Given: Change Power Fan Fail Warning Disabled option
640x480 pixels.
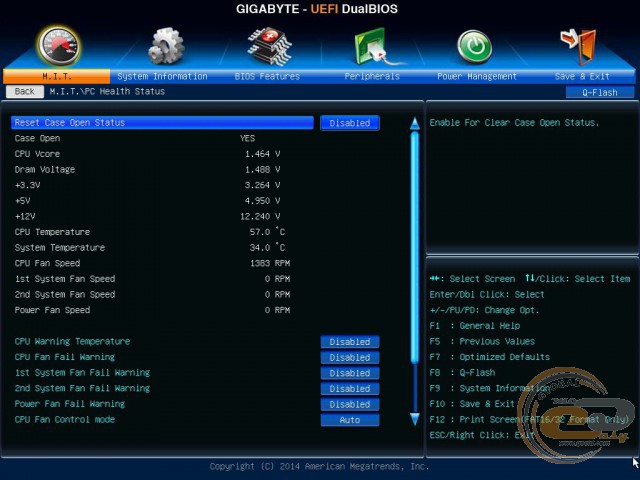Looking at the screenshot, I should pos(350,404).
